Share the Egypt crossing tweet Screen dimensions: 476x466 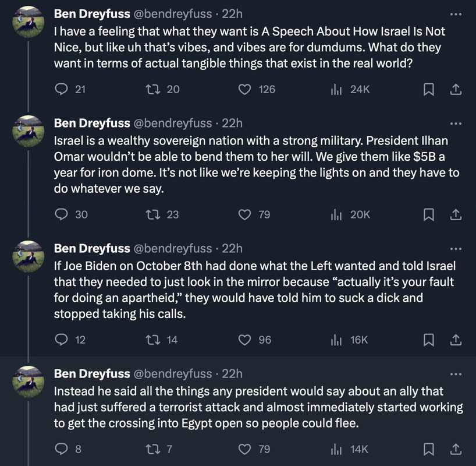point(456,449)
